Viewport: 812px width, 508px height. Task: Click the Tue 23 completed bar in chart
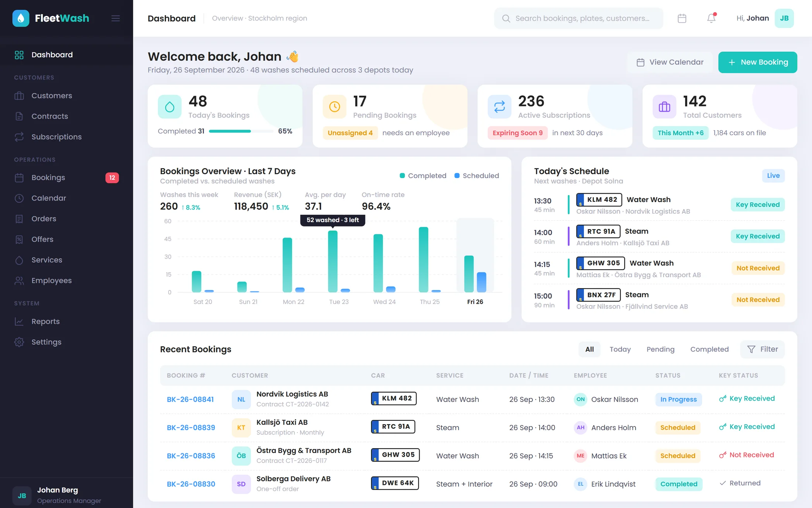pos(333,262)
